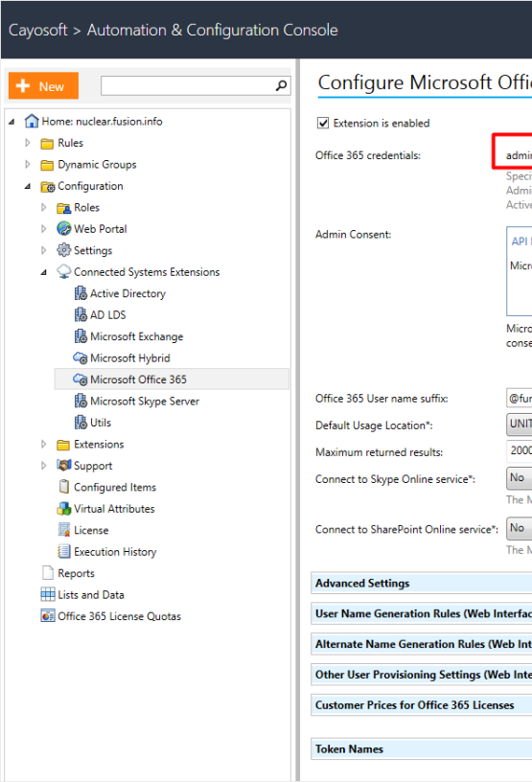Open Connect to SharePoint Online service dropdown

point(519,528)
